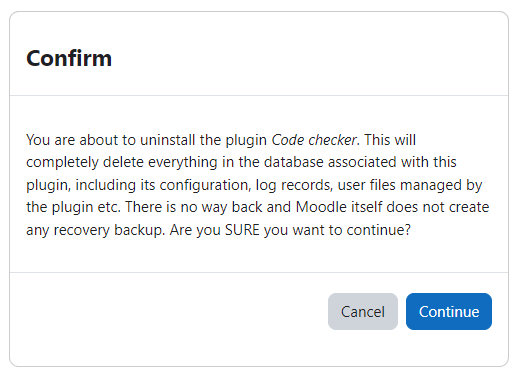Click the phrase the plugin etc.
516x375 pixels.
[x=73, y=207]
